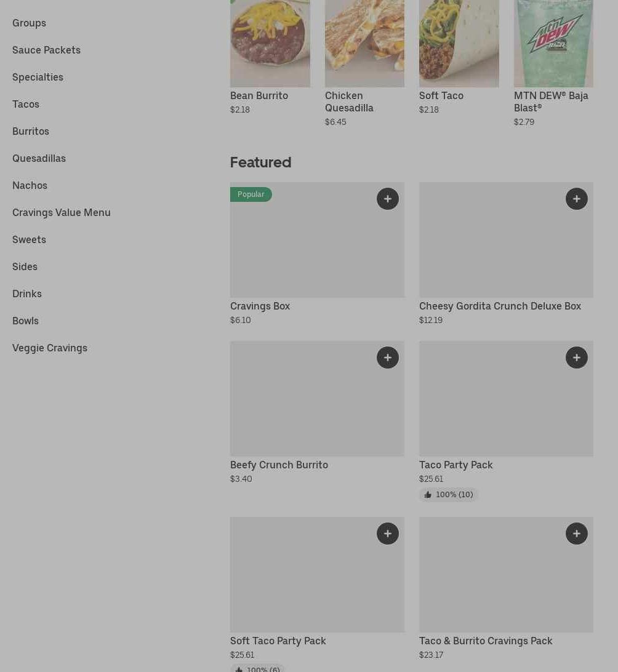Add Cravings Box with plus icon

(x=387, y=199)
